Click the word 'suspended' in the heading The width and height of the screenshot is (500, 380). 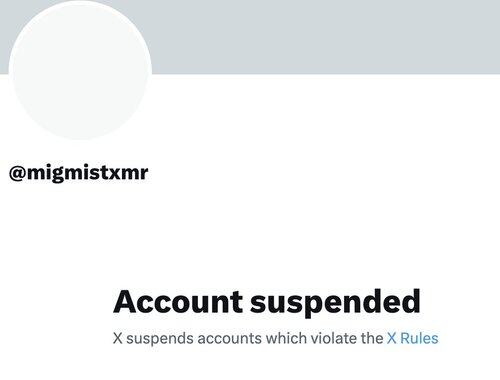[x=335, y=302]
